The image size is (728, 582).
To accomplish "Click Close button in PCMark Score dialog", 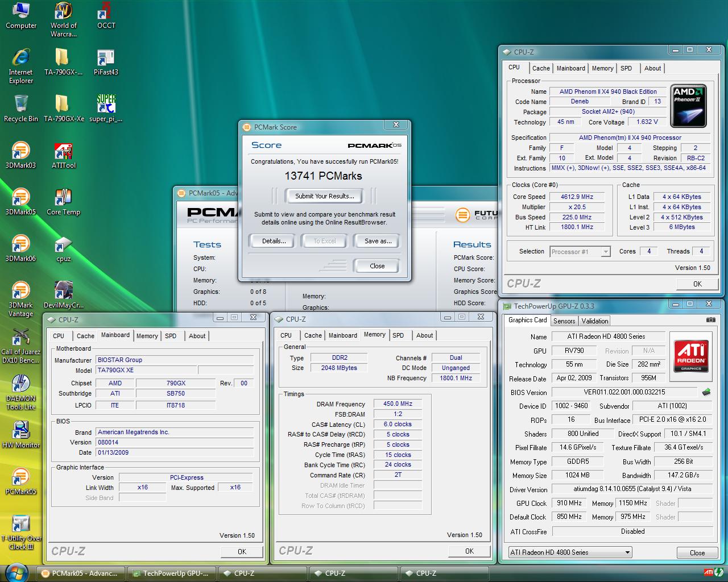I will coord(377,266).
